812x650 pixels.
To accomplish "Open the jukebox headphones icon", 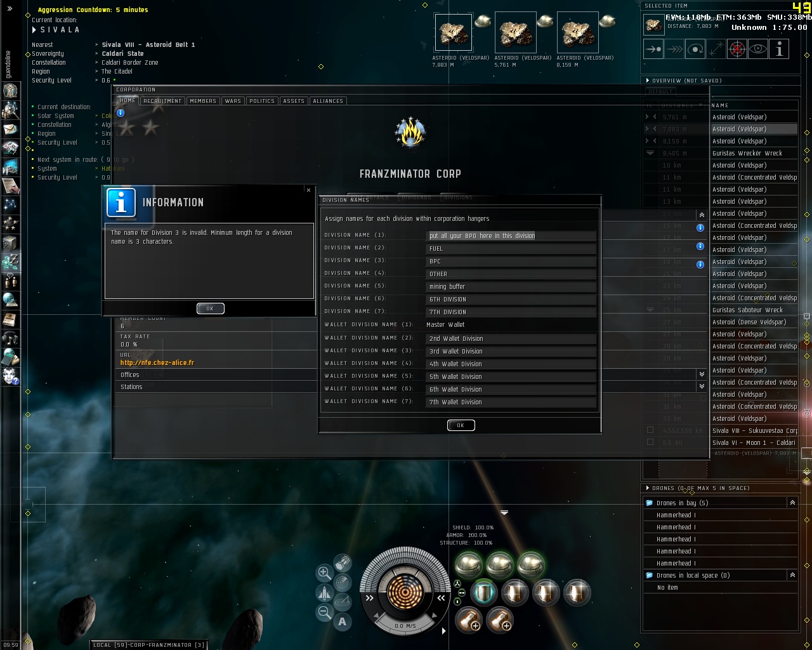I will 10,338.
